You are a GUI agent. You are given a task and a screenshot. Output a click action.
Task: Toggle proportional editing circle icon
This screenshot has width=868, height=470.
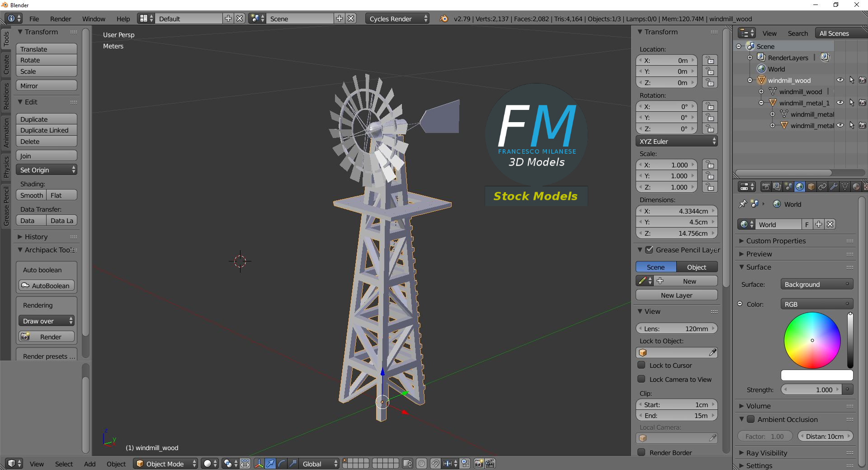[x=421, y=464]
